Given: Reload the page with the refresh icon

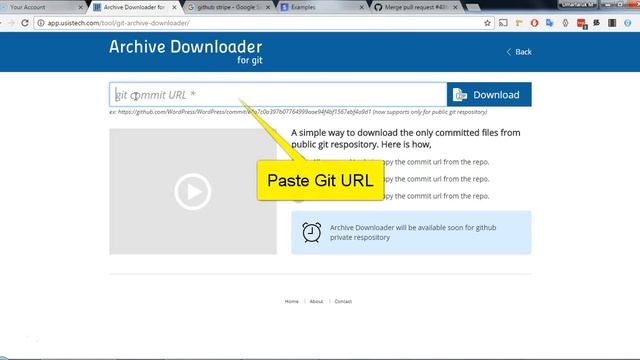Looking at the screenshot, I should click(25, 23).
